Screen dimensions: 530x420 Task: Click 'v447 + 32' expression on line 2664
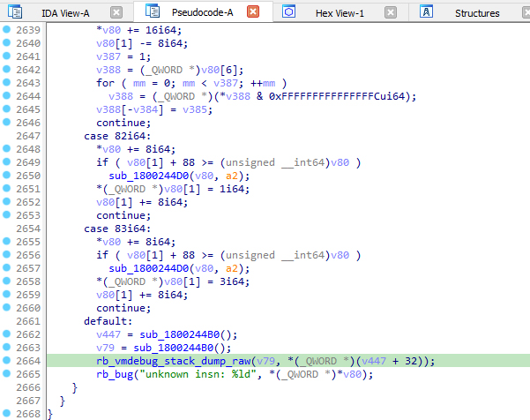click(x=389, y=361)
